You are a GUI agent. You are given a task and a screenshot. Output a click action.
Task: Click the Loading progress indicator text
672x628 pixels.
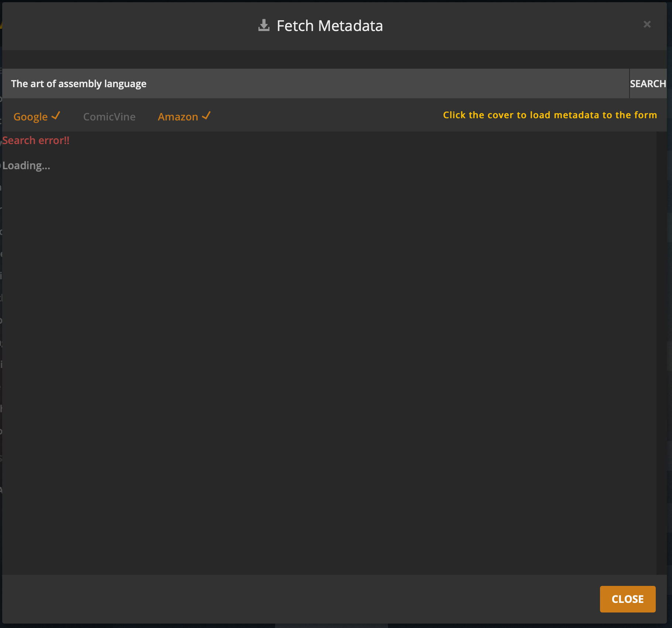coord(27,165)
